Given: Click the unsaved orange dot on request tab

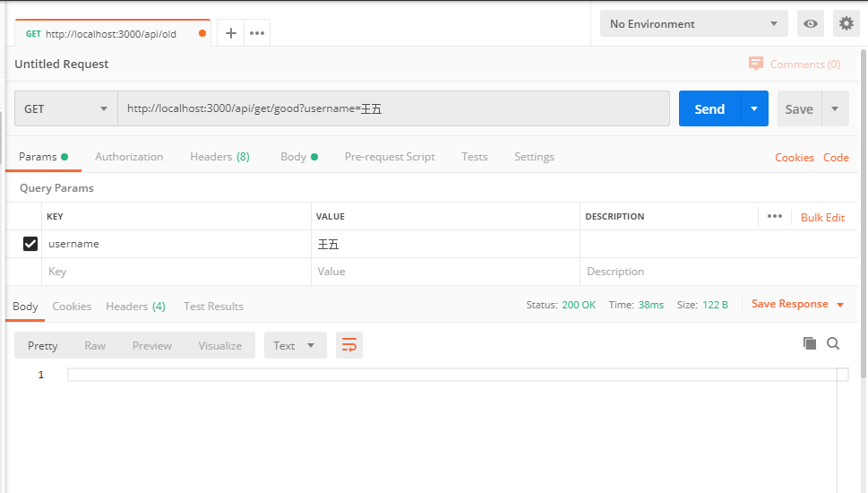Looking at the screenshot, I should (x=202, y=33).
